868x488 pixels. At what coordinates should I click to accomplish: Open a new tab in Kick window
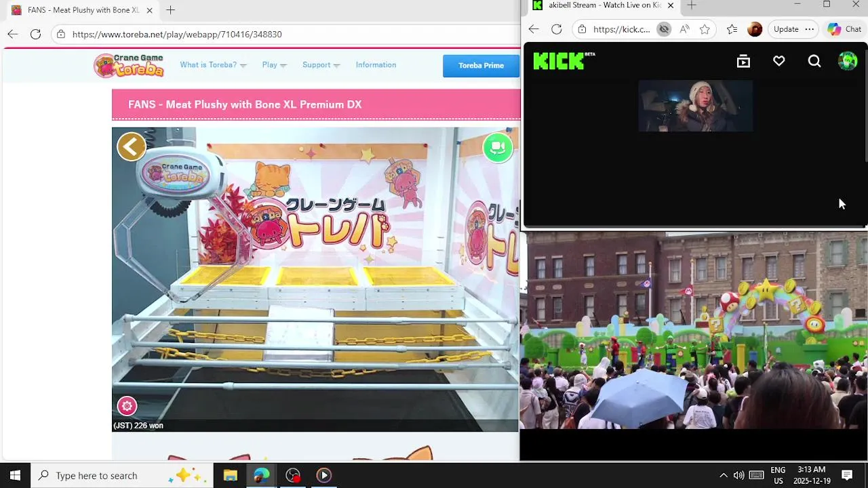pyautogui.click(x=691, y=5)
